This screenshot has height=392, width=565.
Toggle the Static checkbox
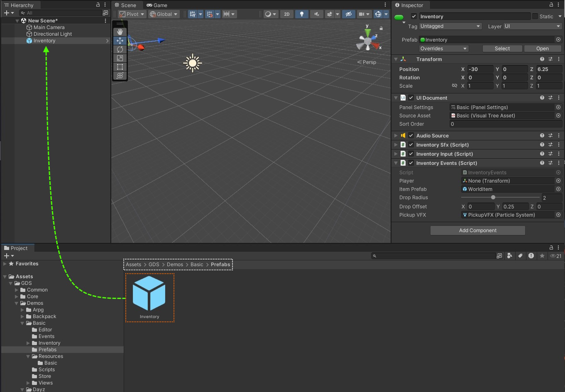pos(535,17)
